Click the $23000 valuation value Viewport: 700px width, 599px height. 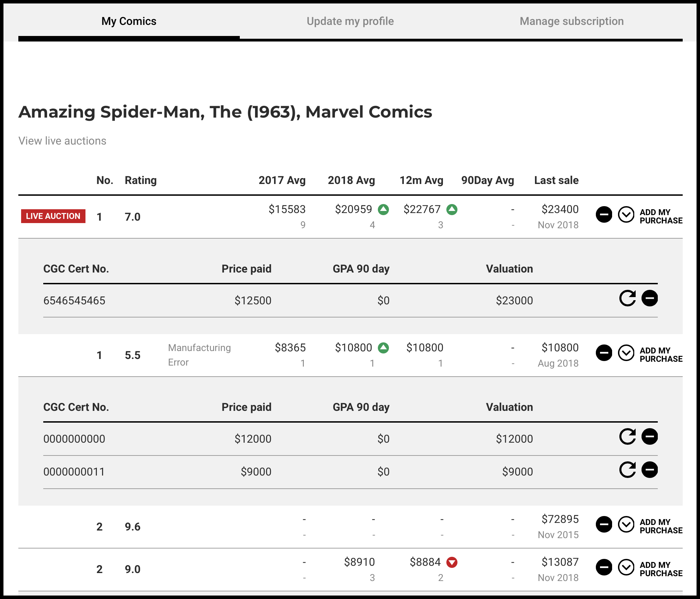514,301
